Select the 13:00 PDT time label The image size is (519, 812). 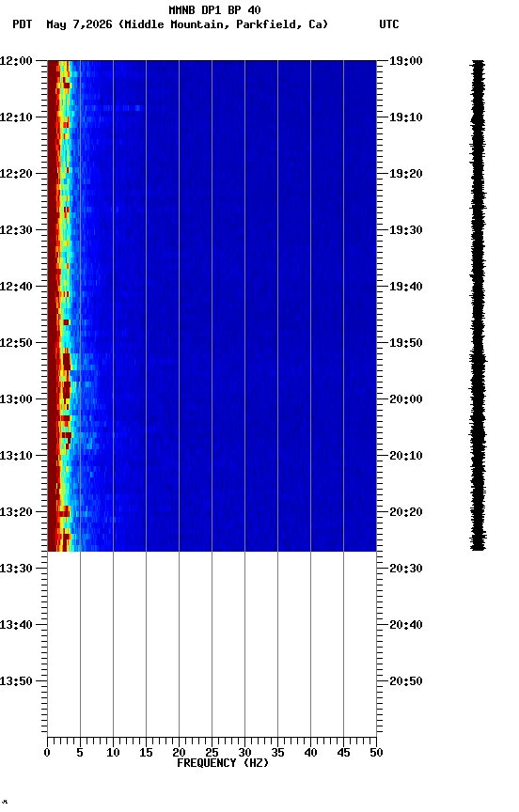[16, 399]
